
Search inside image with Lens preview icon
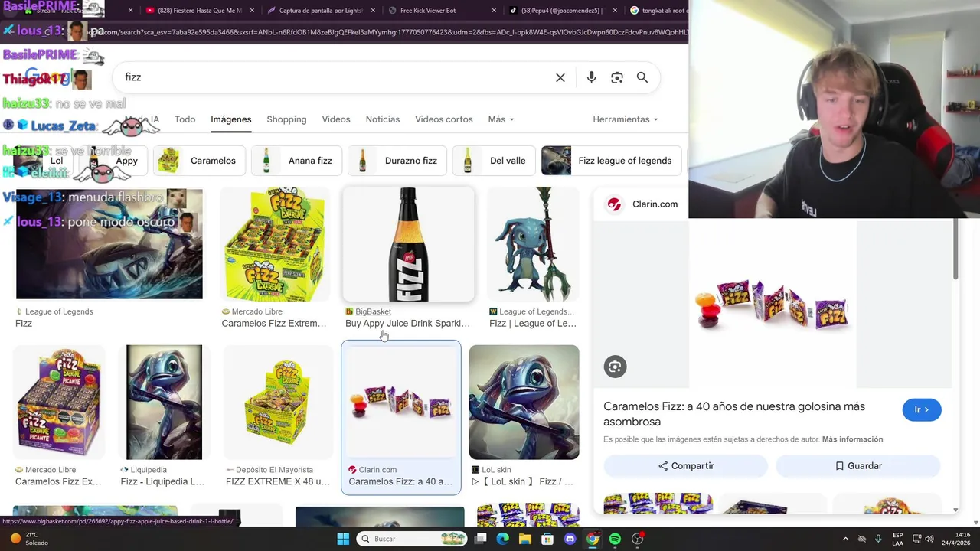click(615, 367)
